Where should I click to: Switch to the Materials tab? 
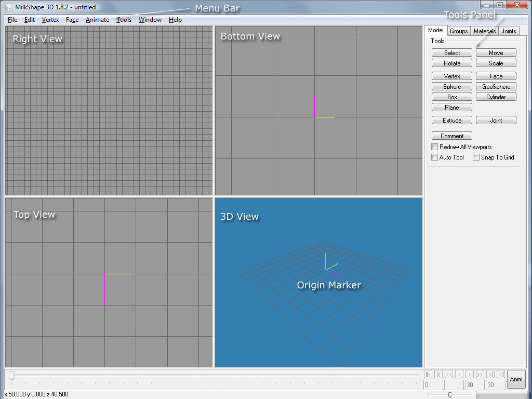pyautogui.click(x=485, y=31)
